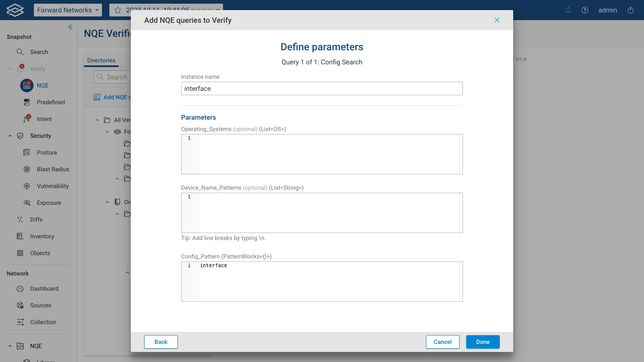644x362 pixels.
Task: Click the logout power icon
Action: coord(630,10)
